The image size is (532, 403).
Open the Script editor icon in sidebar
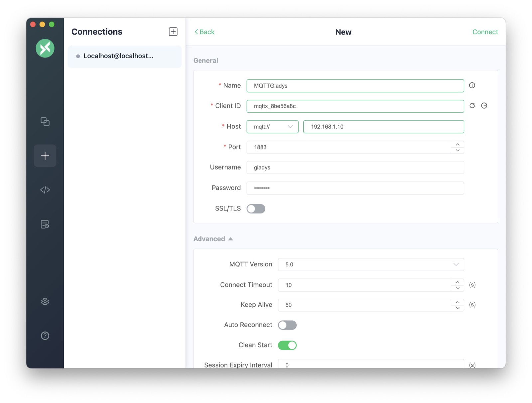[45, 190]
